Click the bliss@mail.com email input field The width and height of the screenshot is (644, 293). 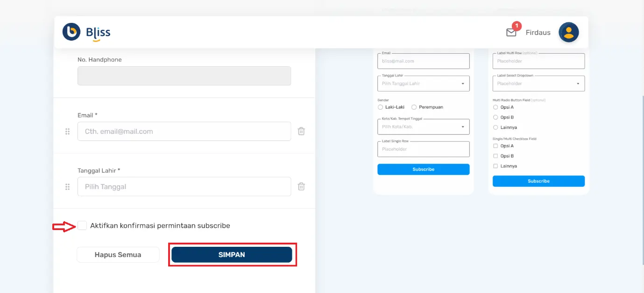click(423, 61)
